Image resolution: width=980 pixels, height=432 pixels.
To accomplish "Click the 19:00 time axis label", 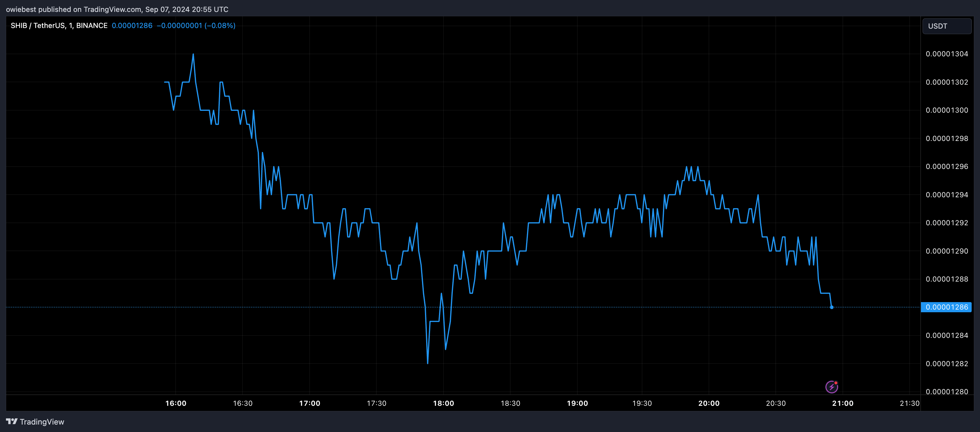I will 577,403.
